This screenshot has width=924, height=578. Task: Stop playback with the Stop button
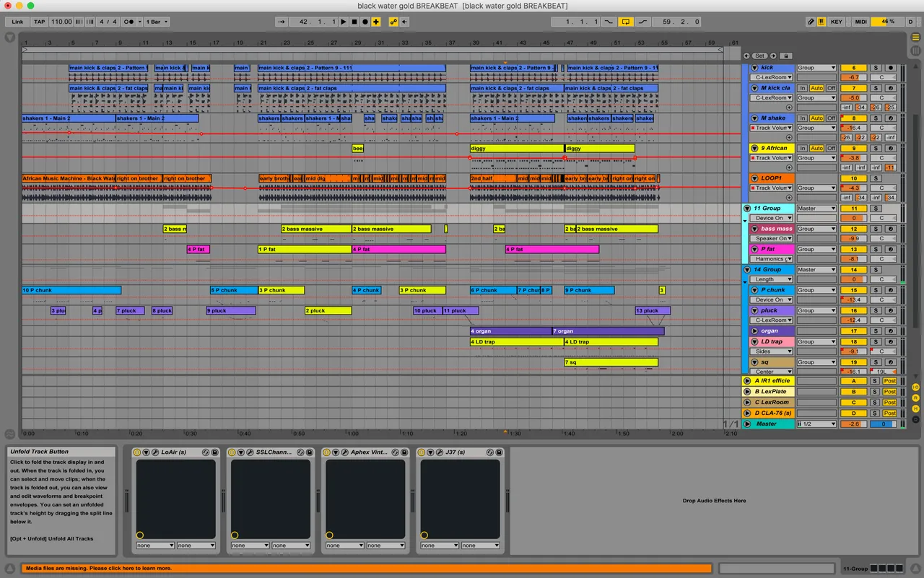pyautogui.click(x=354, y=22)
